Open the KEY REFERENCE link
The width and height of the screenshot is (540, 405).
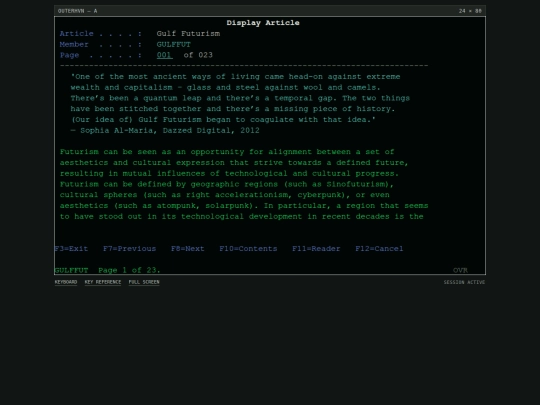(x=103, y=282)
